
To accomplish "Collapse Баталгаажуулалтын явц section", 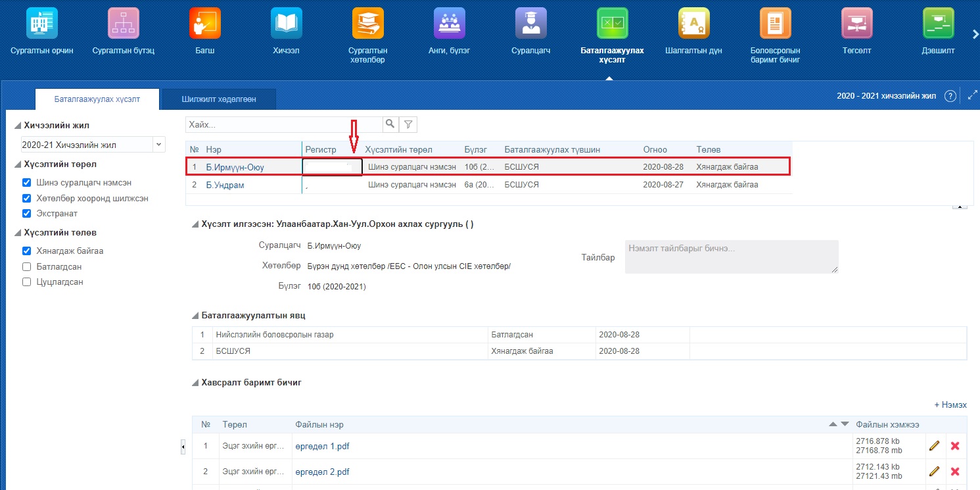I will tap(195, 316).
